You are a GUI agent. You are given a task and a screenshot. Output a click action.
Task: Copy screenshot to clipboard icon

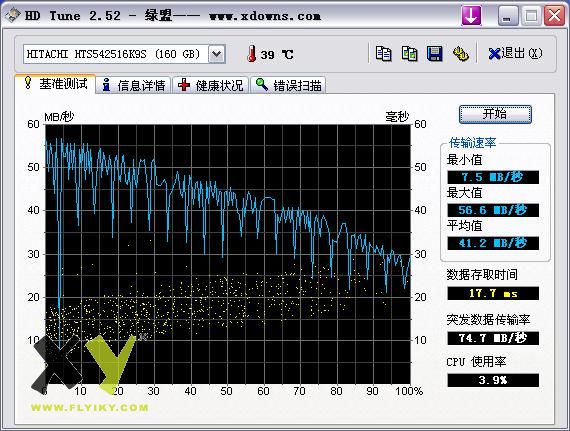pos(409,54)
